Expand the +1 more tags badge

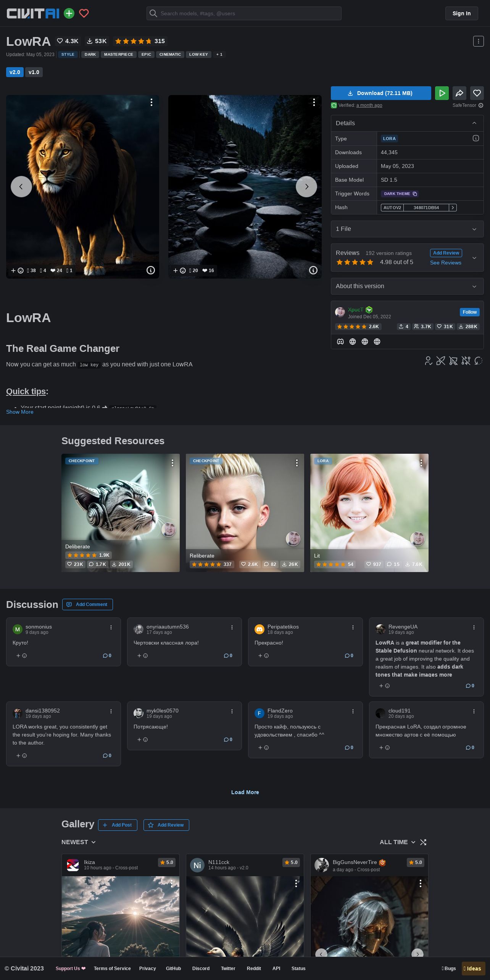click(219, 55)
